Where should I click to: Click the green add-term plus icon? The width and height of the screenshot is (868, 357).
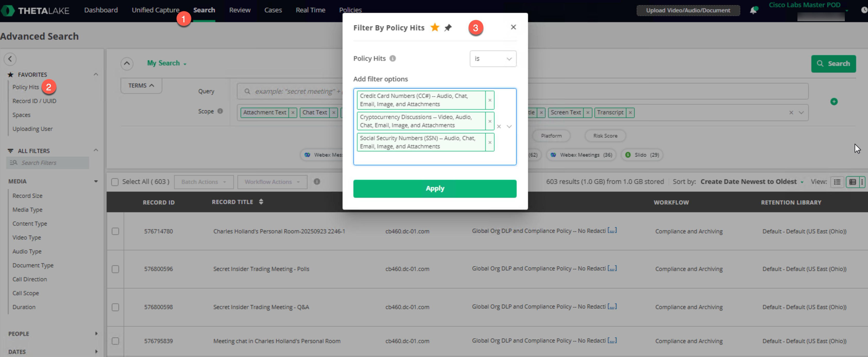tap(834, 101)
